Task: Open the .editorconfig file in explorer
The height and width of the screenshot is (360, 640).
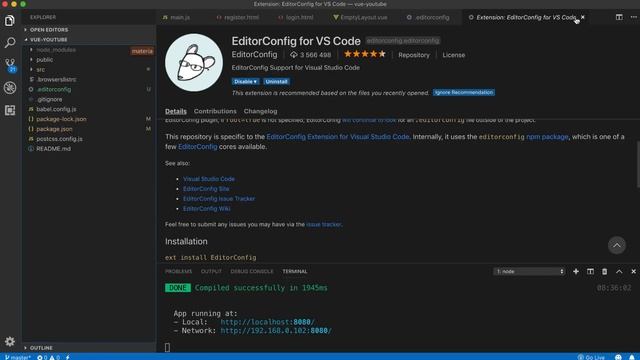Action: point(53,89)
